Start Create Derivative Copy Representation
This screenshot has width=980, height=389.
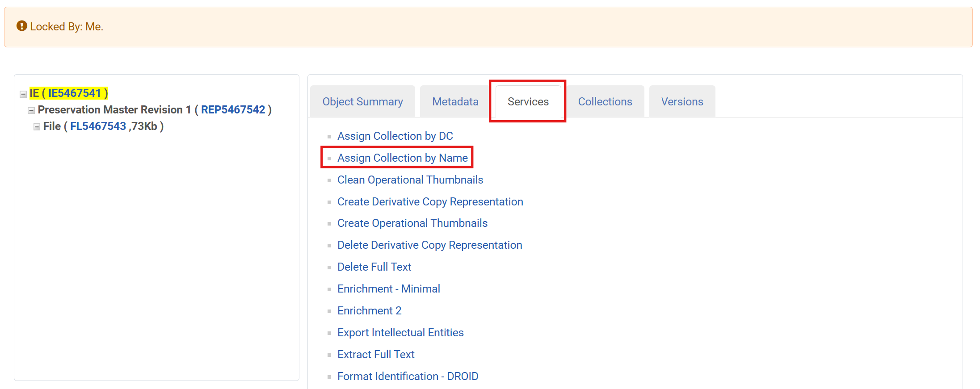click(430, 202)
